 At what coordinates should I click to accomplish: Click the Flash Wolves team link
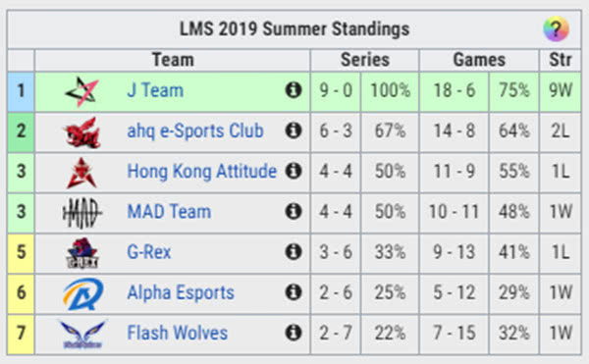click(x=178, y=333)
